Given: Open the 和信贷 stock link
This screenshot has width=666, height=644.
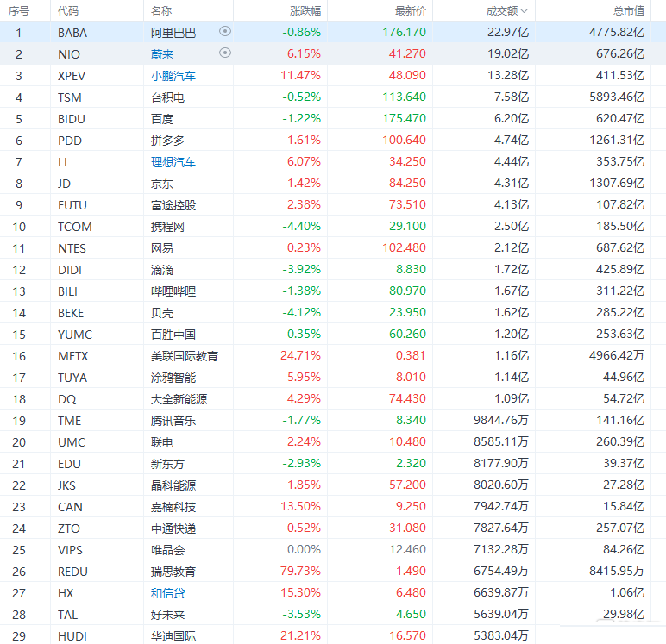Looking at the screenshot, I should [167, 593].
